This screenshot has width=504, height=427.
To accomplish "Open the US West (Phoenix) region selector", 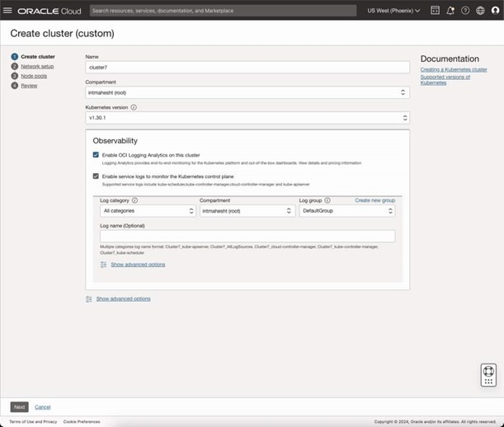I will point(393,11).
